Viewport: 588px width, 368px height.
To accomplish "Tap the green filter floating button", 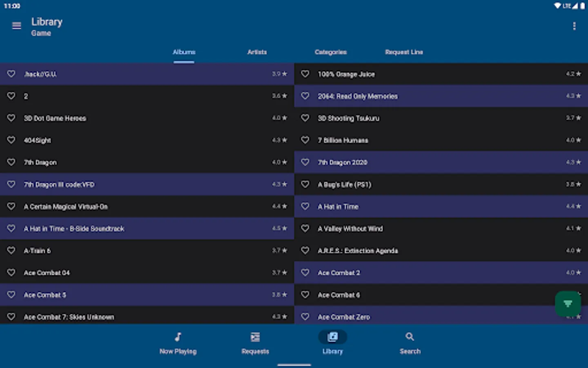I will (x=568, y=303).
